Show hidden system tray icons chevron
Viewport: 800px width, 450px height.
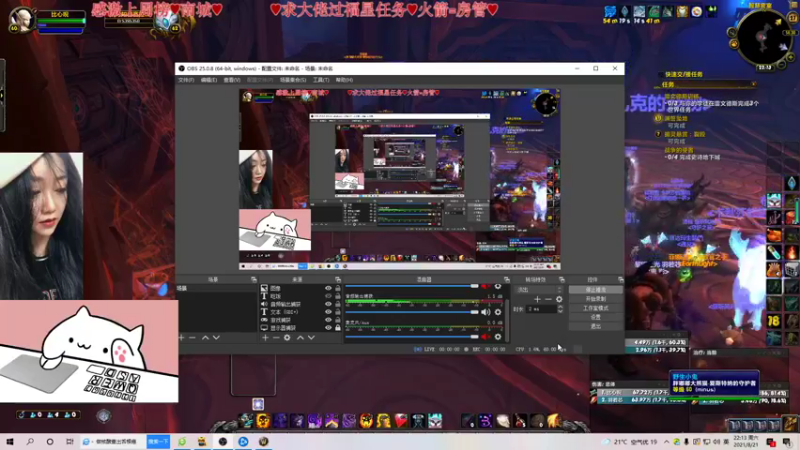pos(666,442)
